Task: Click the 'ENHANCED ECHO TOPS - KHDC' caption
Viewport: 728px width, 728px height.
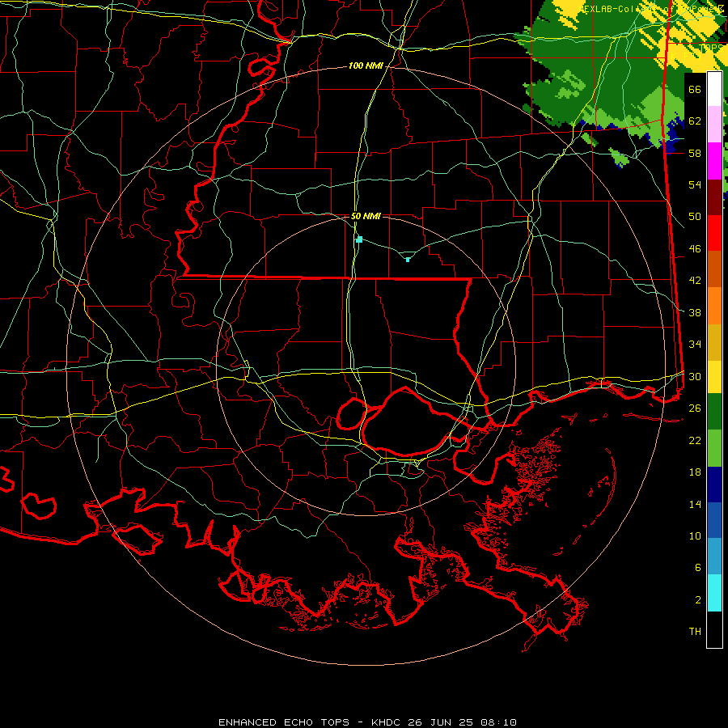Action: click(x=311, y=722)
